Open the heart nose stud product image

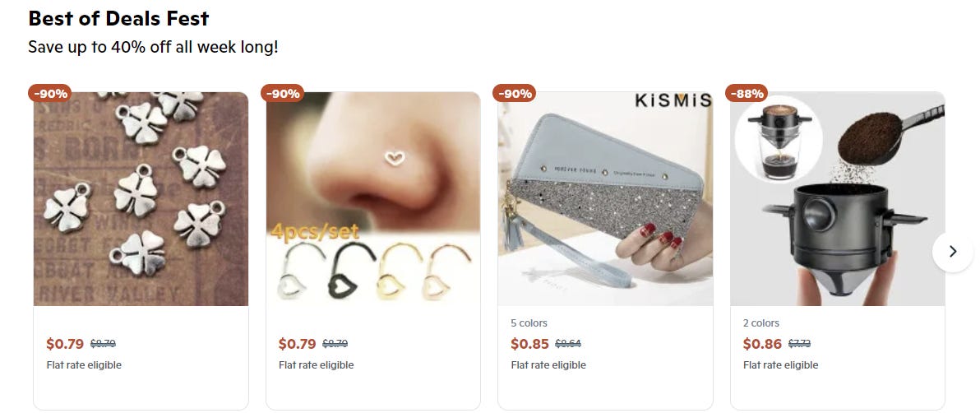(x=373, y=199)
